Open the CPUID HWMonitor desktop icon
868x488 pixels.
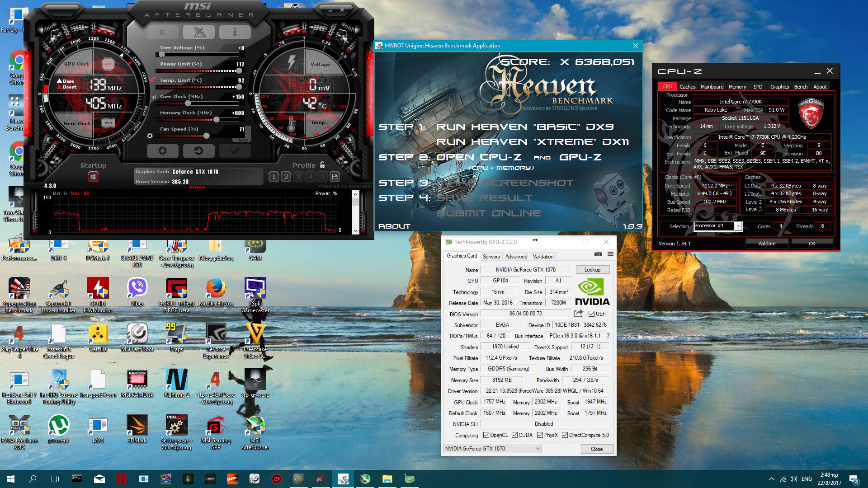coord(98,295)
